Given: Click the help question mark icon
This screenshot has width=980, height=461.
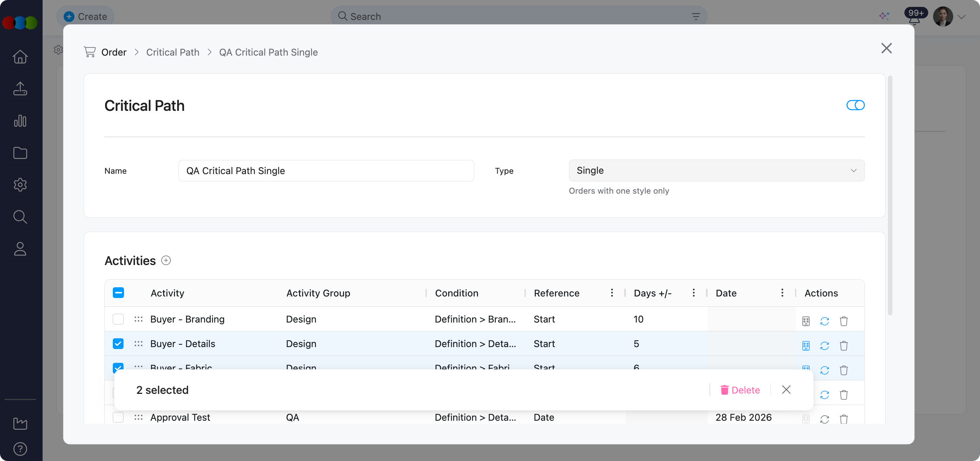Looking at the screenshot, I should [x=20, y=449].
